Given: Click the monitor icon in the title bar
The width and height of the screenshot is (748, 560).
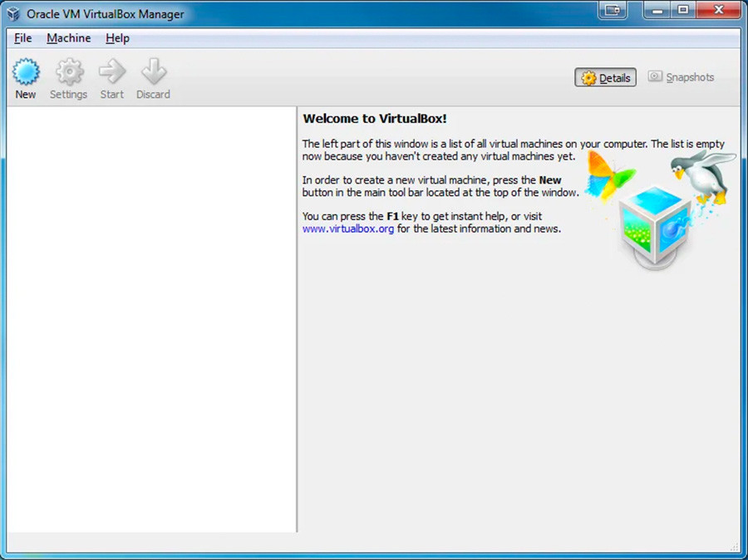Looking at the screenshot, I should click(x=613, y=9).
